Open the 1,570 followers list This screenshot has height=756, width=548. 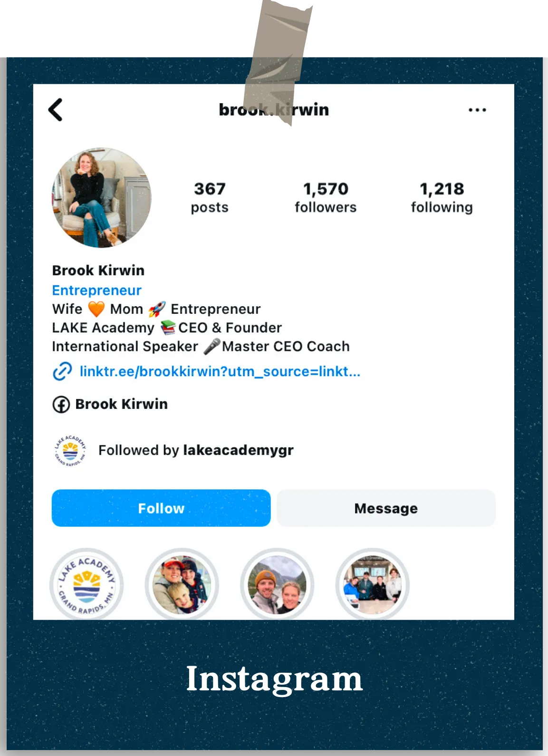(326, 197)
